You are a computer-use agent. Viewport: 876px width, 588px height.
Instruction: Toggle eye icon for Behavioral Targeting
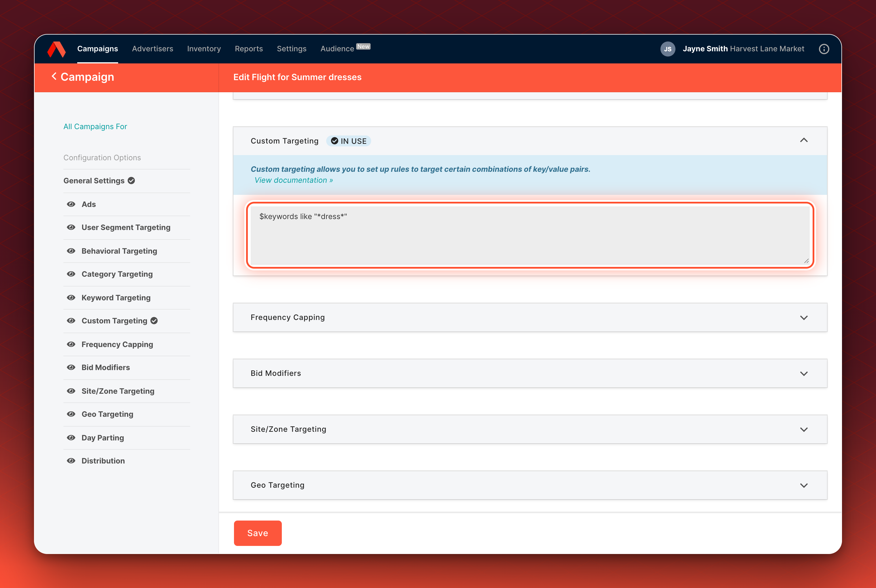[x=71, y=251]
